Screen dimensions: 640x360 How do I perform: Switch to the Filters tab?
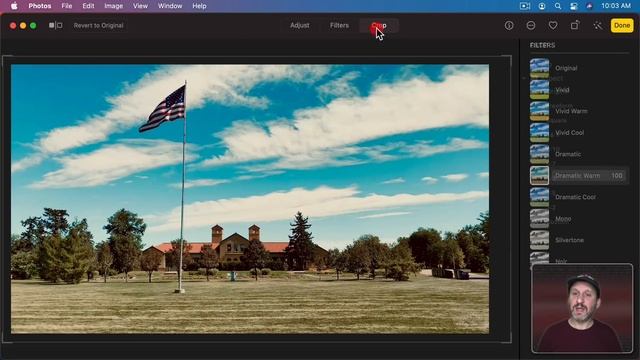pyautogui.click(x=339, y=25)
